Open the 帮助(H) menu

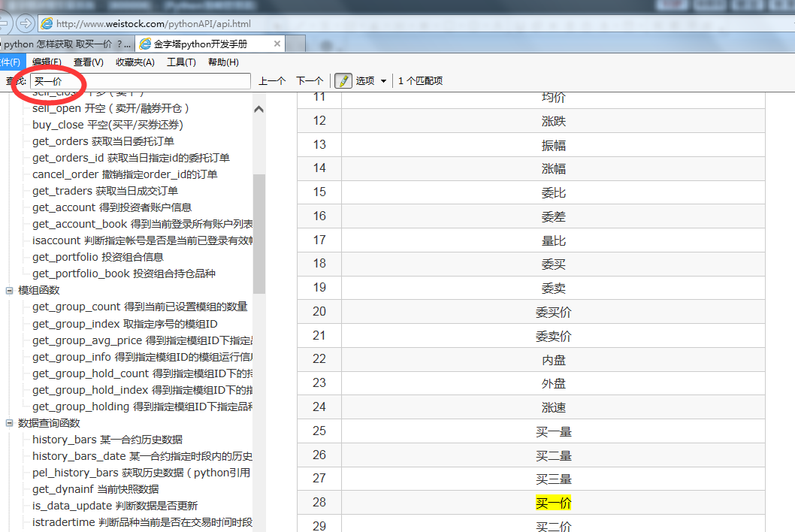tap(223, 62)
